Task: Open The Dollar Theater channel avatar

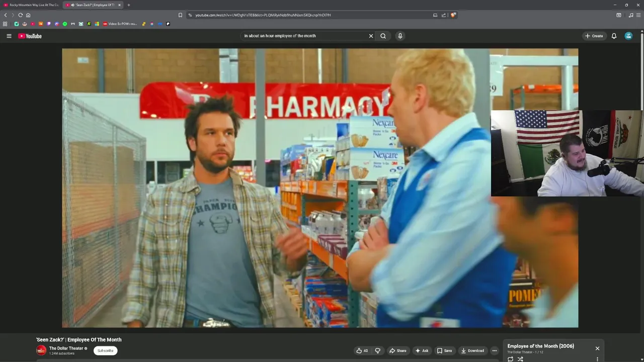Action: (41, 350)
